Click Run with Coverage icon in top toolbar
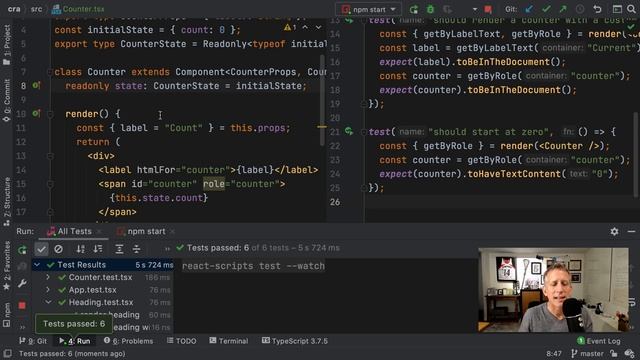 coord(448,9)
